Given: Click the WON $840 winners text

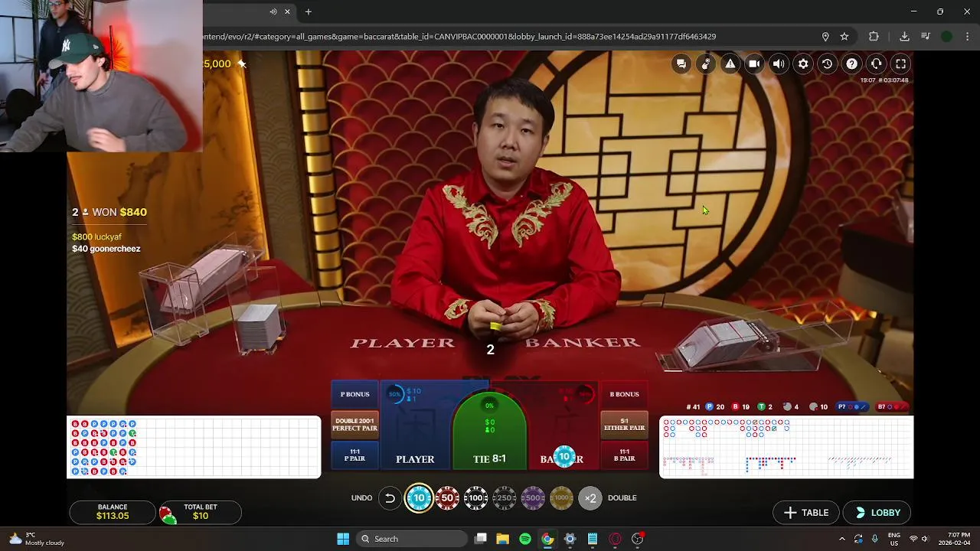Looking at the screenshot, I should tap(109, 212).
